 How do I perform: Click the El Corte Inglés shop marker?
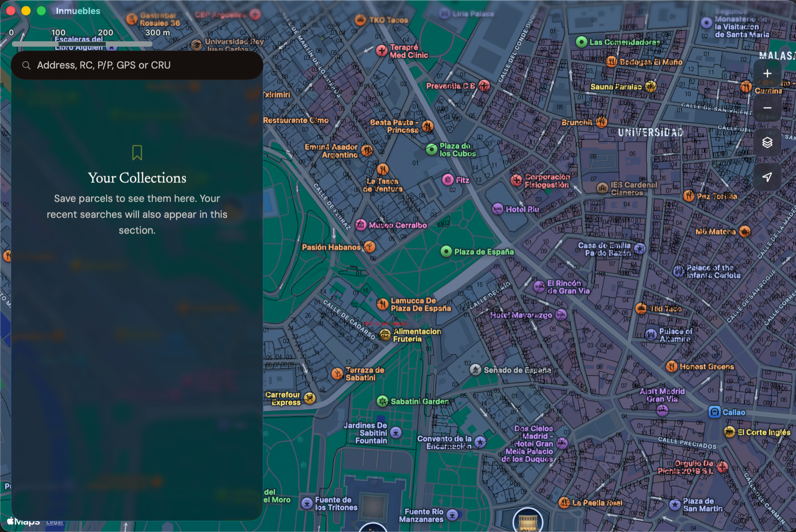(x=730, y=432)
